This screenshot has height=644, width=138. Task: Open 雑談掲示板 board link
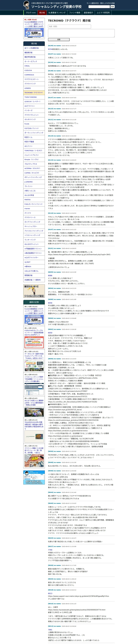34,52
